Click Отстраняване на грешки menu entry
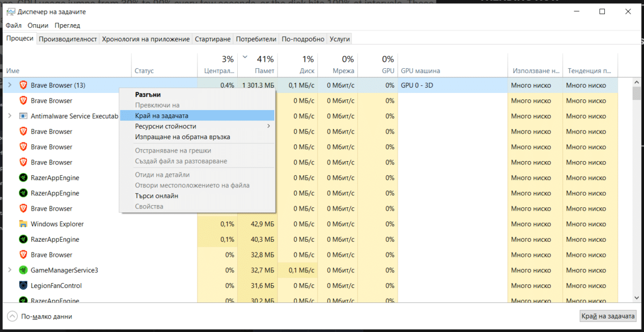This screenshot has height=332, width=644. (x=197, y=151)
